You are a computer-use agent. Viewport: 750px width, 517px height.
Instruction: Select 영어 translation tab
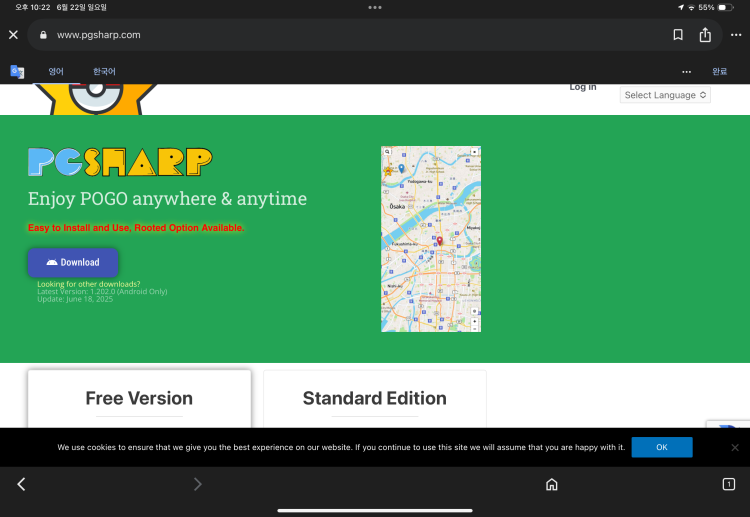pyautogui.click(x=56, y=72)
